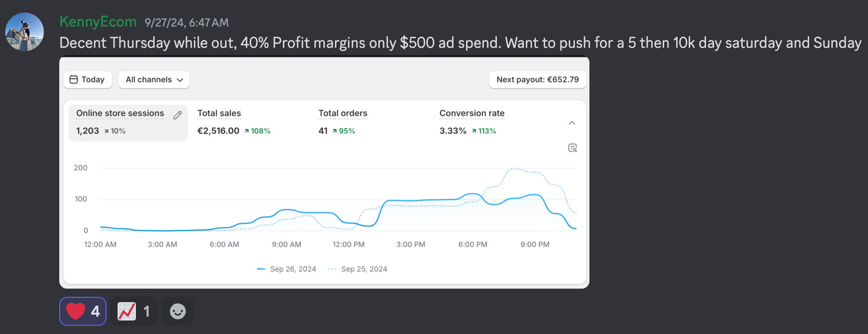
Task: Click the Next payout €652.79 button
Action: [537, 80]
